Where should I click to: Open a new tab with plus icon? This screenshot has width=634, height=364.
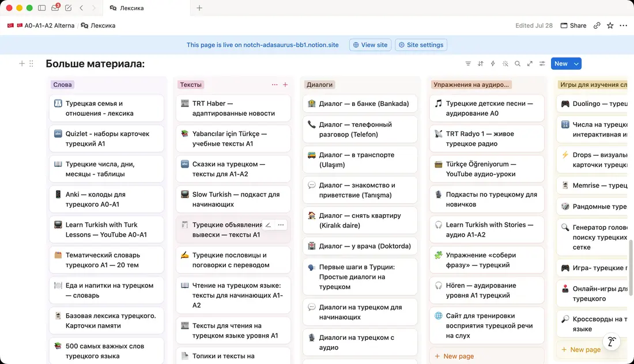pyautogui.click(x=199, y=7)
